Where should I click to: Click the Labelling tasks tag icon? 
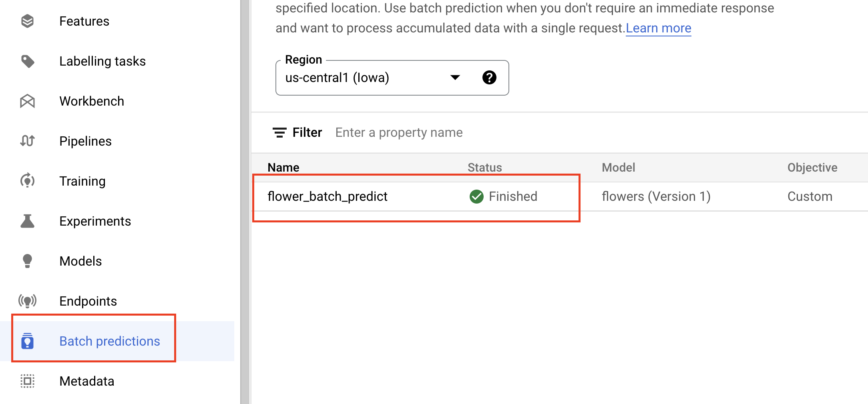coord(27,61)
